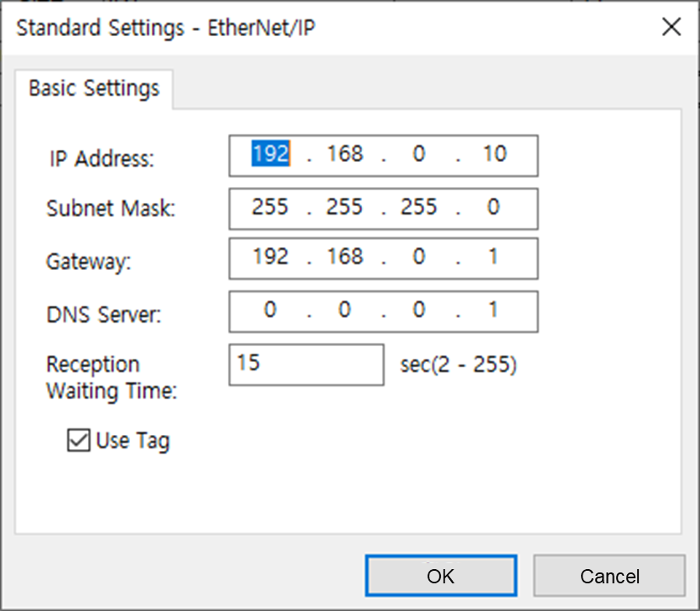Viewport: 700px width, 611px height.
Task: Close the Standard Settings dialog
Action: point(671,27)
